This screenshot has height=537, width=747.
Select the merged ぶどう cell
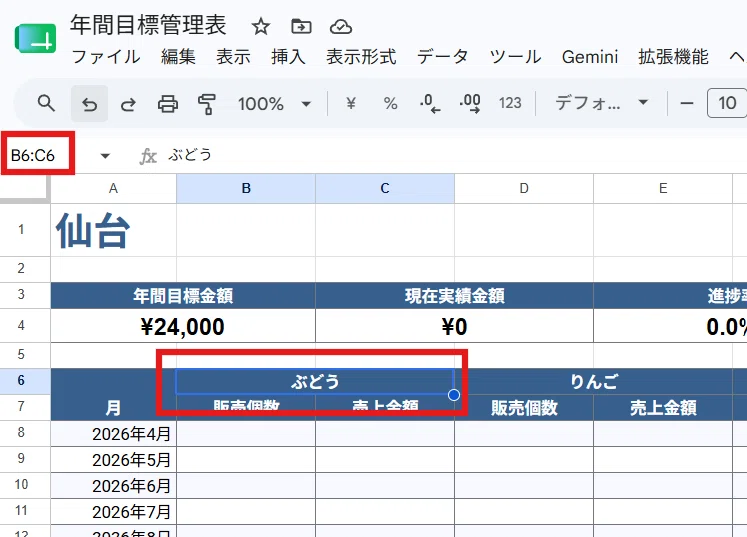[315, 381]
